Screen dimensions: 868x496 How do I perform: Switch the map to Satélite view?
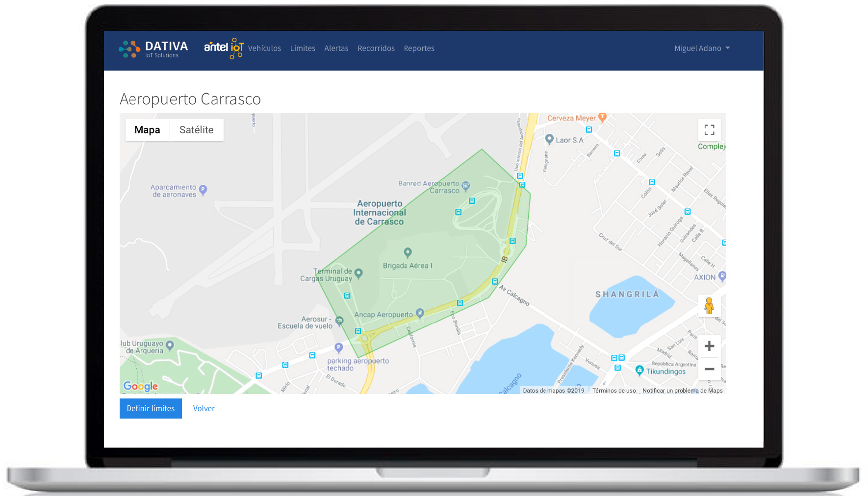coord(197,130)
